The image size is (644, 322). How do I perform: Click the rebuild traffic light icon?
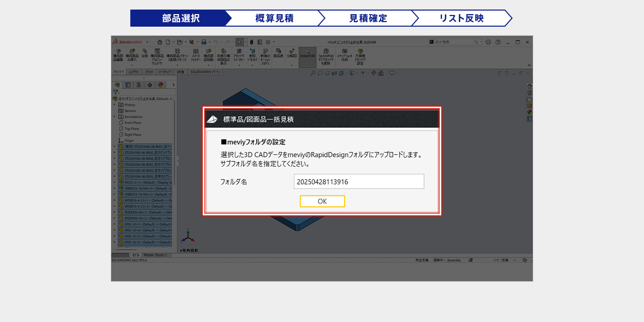(252, 42)
